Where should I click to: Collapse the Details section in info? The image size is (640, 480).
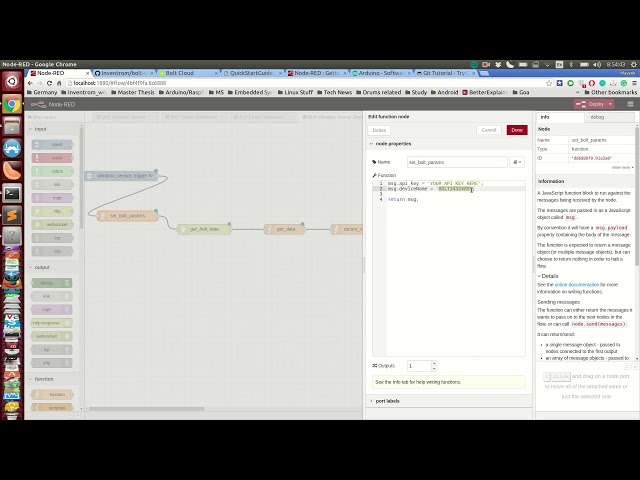[548, 276]
